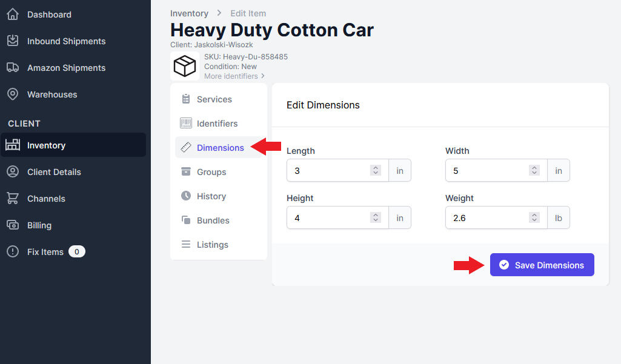Screen dimensions: 621x364
Task: Click the 'in' unit label beside Height
Action: (400, 218)
